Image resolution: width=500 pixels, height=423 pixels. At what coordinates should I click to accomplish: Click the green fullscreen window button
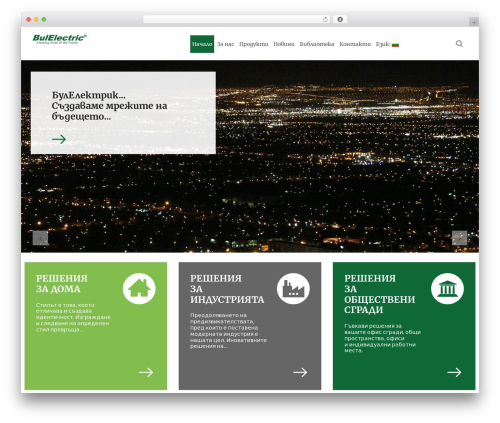(44, 19)
